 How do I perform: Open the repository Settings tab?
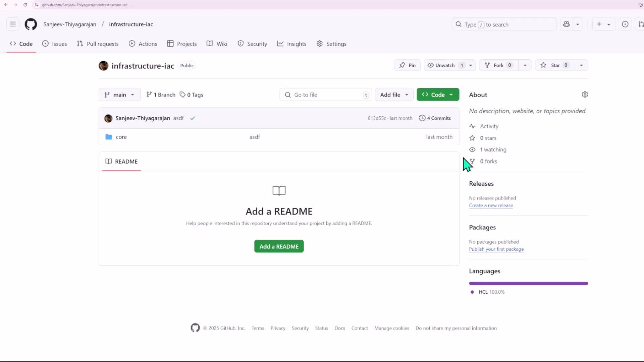point(331,44)
